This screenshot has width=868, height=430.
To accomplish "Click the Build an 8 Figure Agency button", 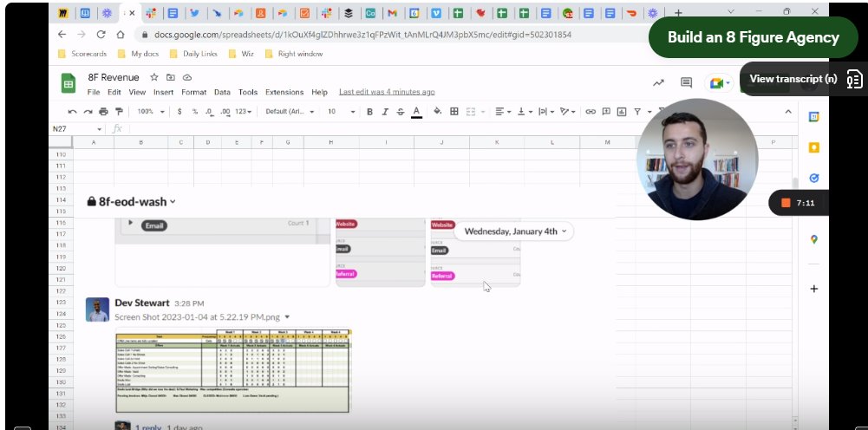I will pos(754,37).
